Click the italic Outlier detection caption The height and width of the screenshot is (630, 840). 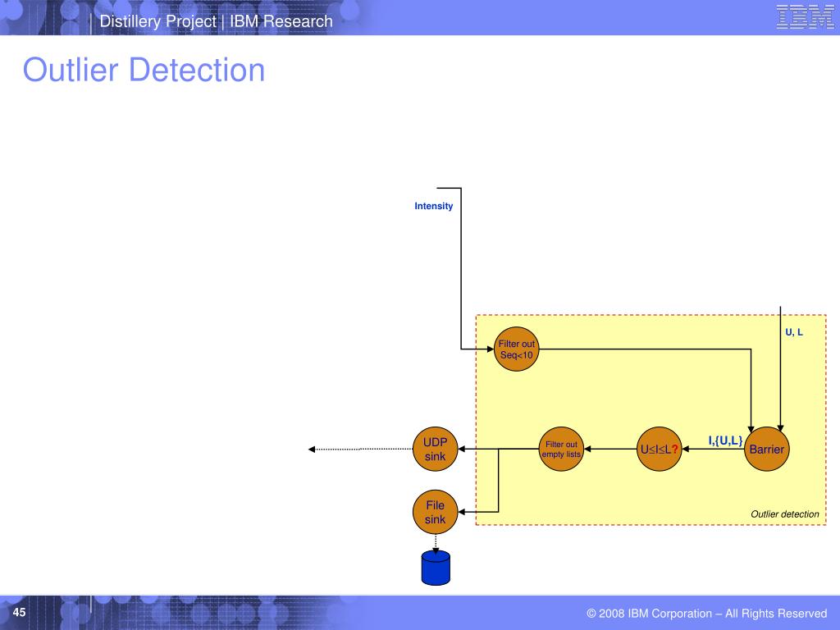tap(785, 514)
